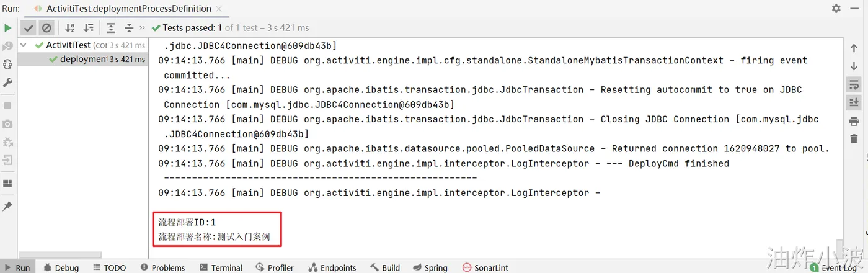The width and height of the screenshot is (868, 273).
Task: Sort tests by duration
Action: 89,28
